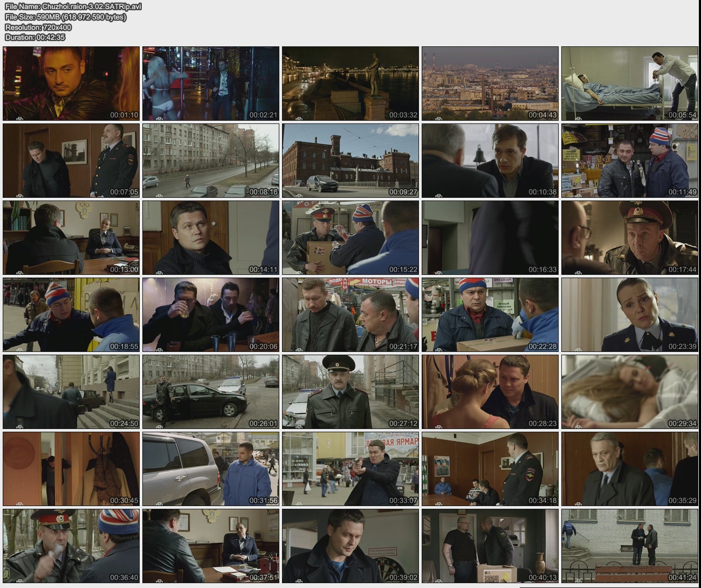The image size is (701, 588).
Task: Select the final frame at 00:41:24
Action: (630, 546)
